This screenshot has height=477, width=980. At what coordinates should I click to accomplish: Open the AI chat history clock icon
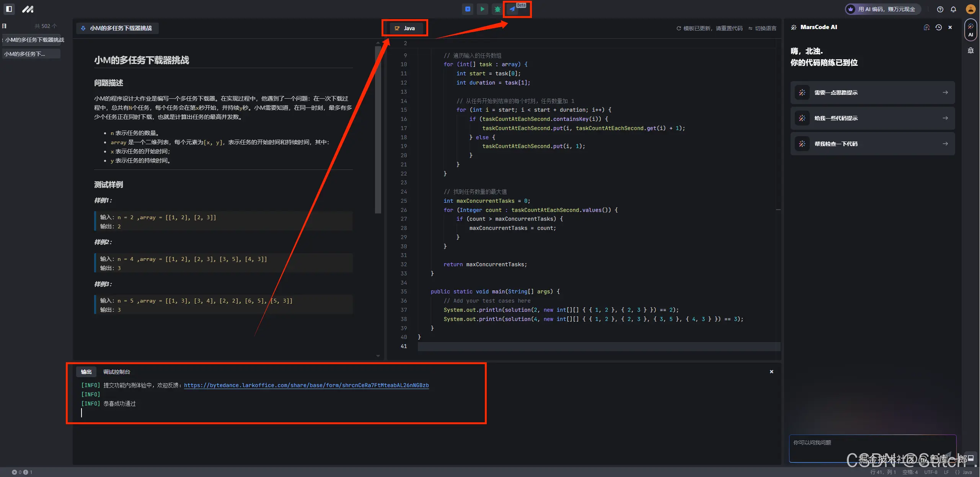[x=938, y=28]
